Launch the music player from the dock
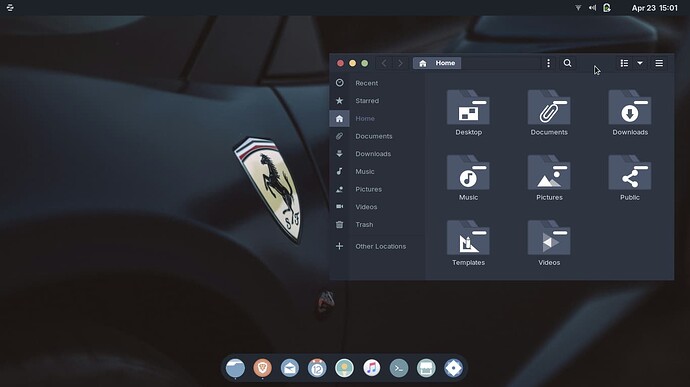 coord(372,368)
